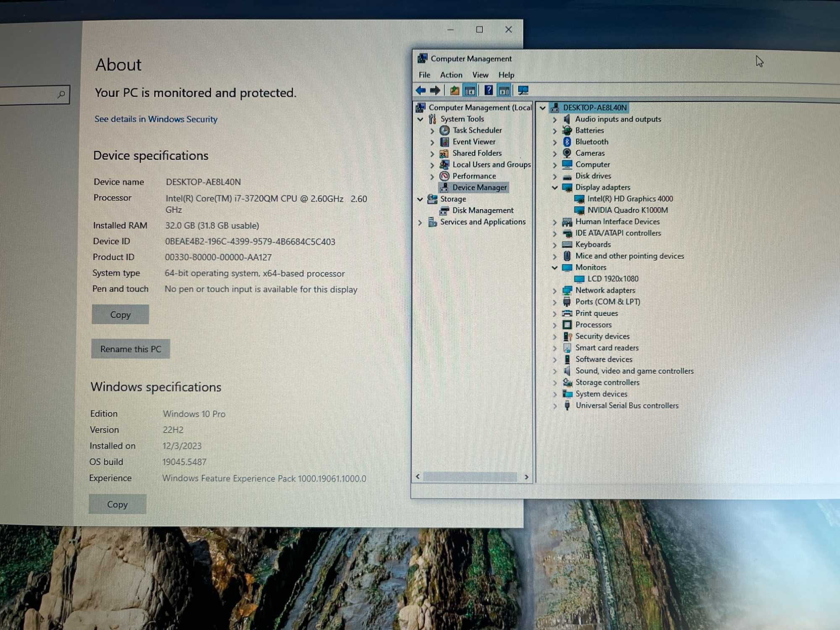The image size is (840, 630).
Task: Select System devices entry
Action: [x=601, y=394]
